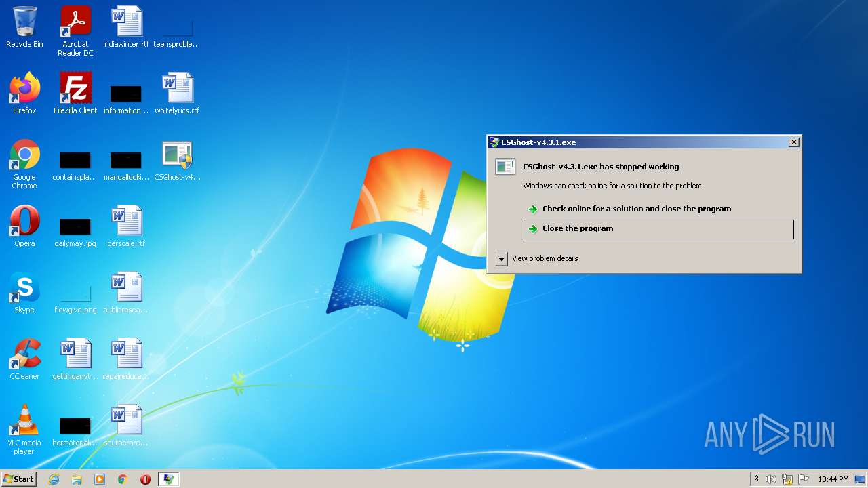Open Windows Explorer from taskbar

click(x=77, y=479)
